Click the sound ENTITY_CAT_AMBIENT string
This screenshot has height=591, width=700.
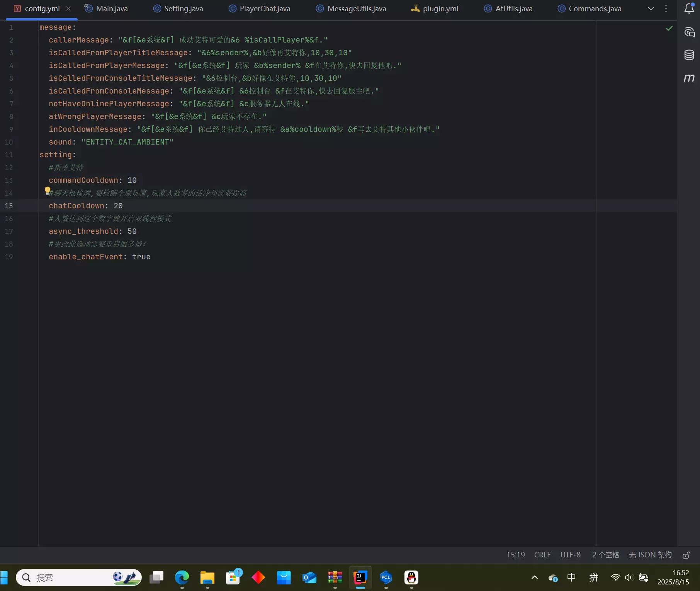click(x=127, y=142)
